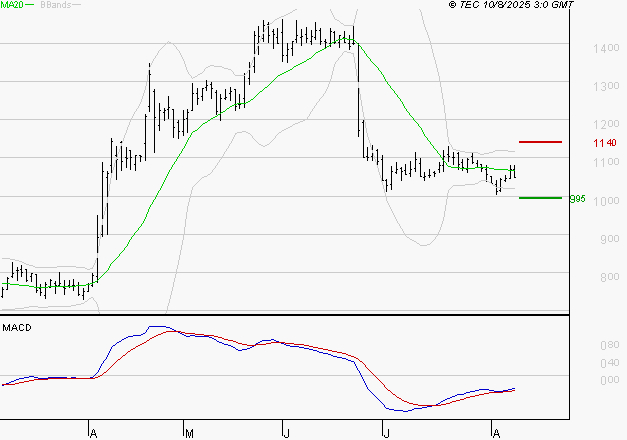
Task: Click the MACD 000 axis label
Action: [x=610, y=380]
